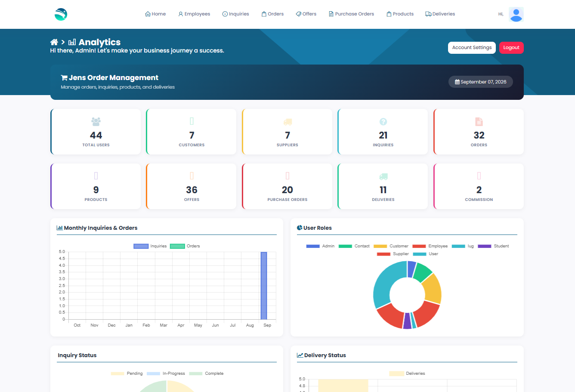Viewport: 575px width, 392px height.
Task: Click the truck icon on Deliveries card
Action: tap(383, 176)
